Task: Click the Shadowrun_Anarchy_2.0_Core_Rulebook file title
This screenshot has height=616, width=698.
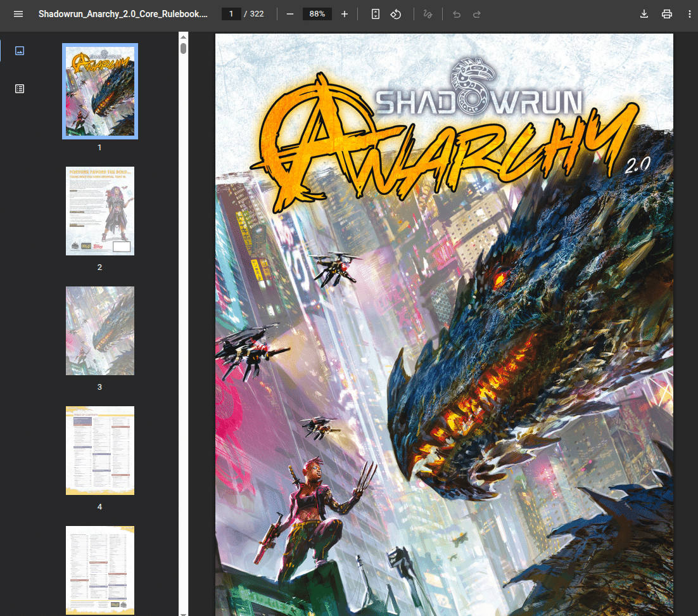Action: [x=123, y=14]
